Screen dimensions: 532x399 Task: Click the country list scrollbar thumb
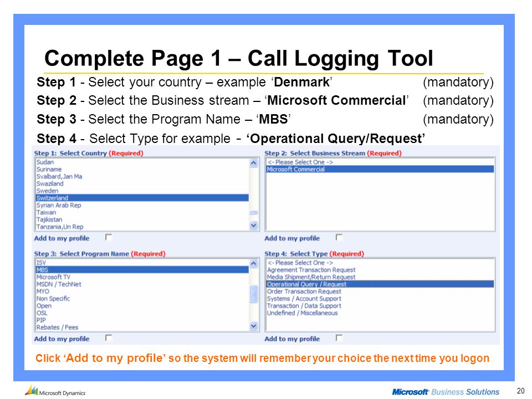(253, 213)
